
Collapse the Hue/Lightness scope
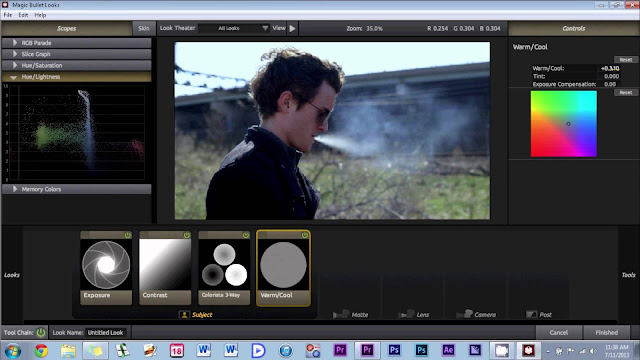[x=77, y=77]
